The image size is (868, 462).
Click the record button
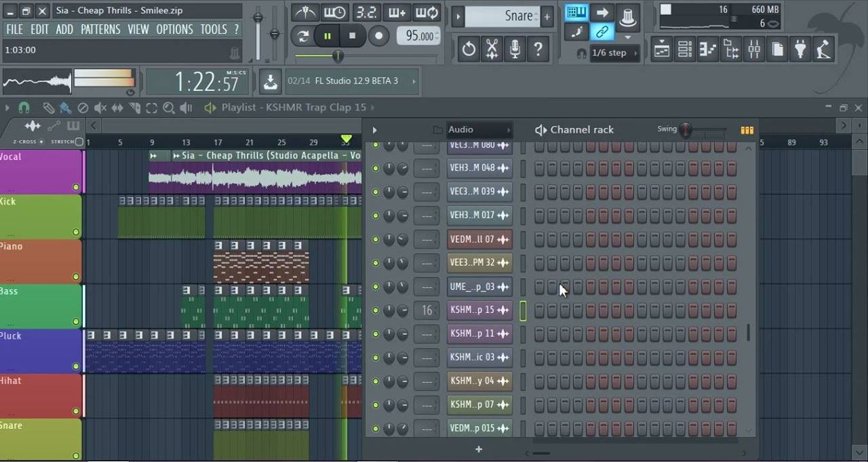coord(378,36)
